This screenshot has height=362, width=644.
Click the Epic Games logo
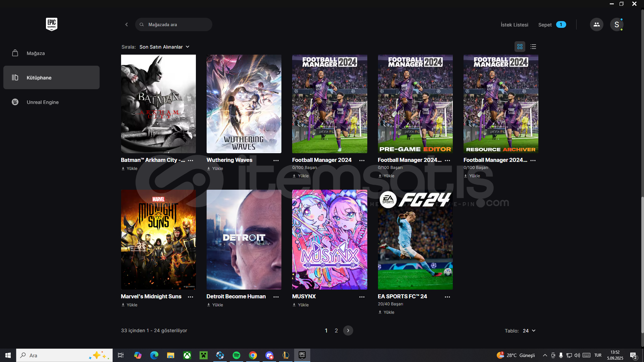tap(51, 24)
